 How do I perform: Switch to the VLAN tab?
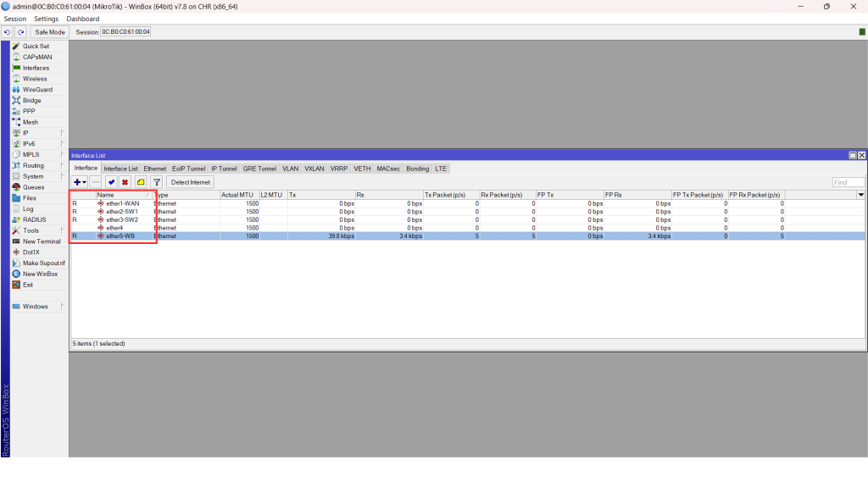pyautogui.click(x=291, y=169)
